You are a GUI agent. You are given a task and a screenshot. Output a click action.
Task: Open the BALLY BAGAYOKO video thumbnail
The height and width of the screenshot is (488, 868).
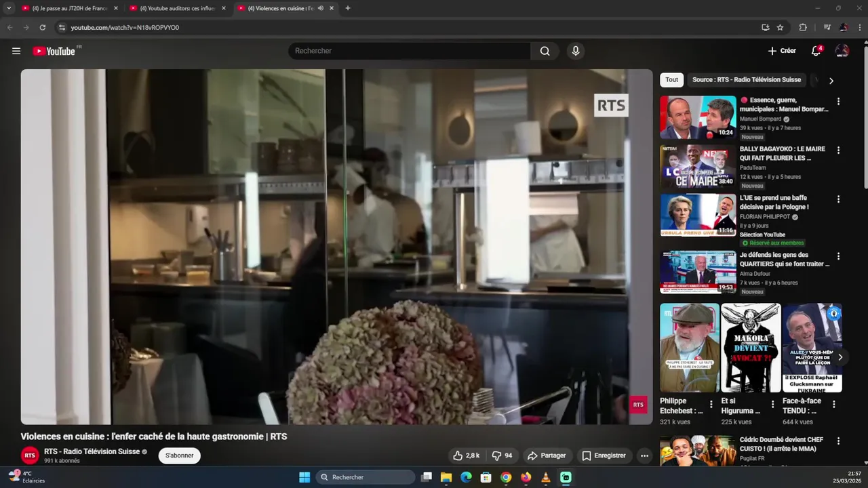click(698, 166)
